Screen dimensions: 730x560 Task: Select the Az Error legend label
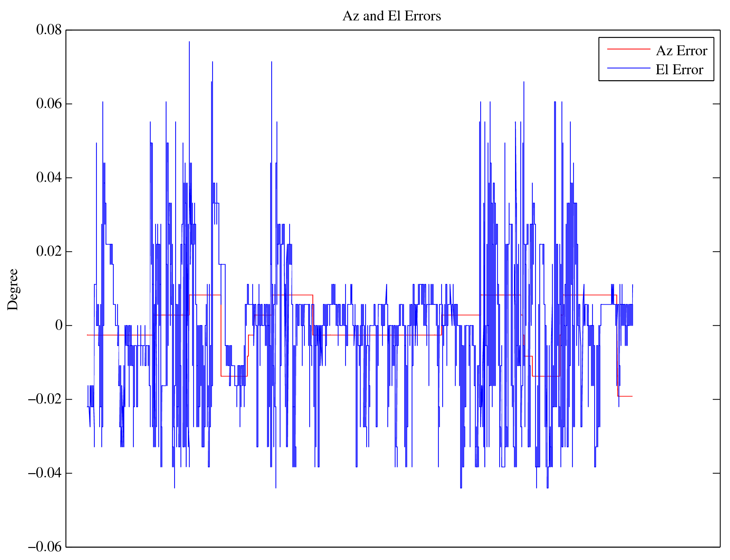(x=681, y=51)
